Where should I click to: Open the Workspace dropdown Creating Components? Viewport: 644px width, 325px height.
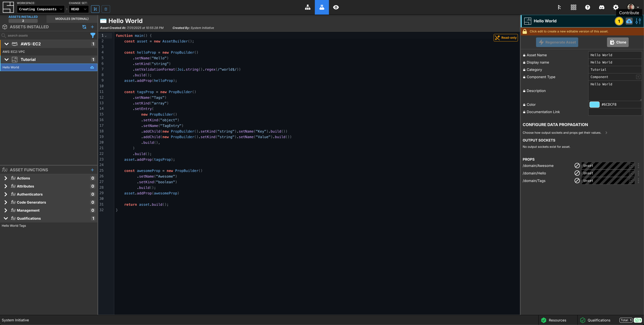tap(41, 9)
